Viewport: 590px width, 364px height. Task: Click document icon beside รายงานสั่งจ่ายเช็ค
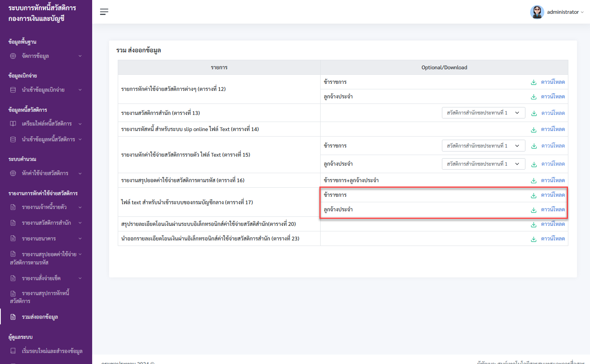(13, 278)
